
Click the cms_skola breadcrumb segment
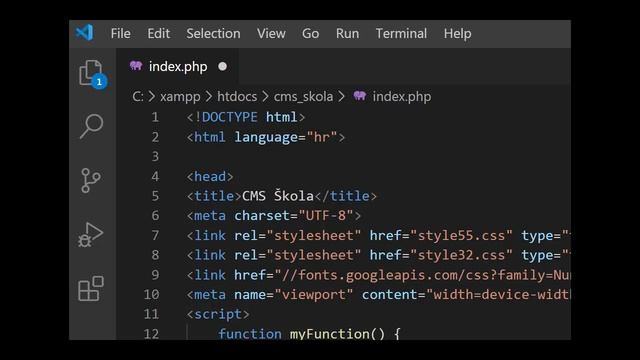(303, 97)
